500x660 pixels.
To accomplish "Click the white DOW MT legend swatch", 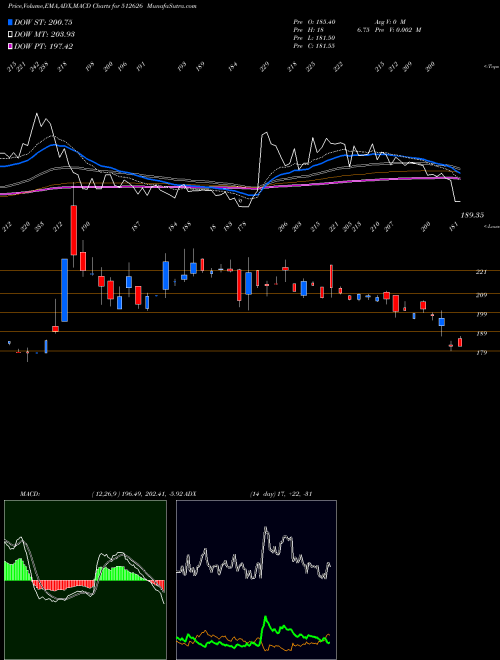I will point(11,35).
